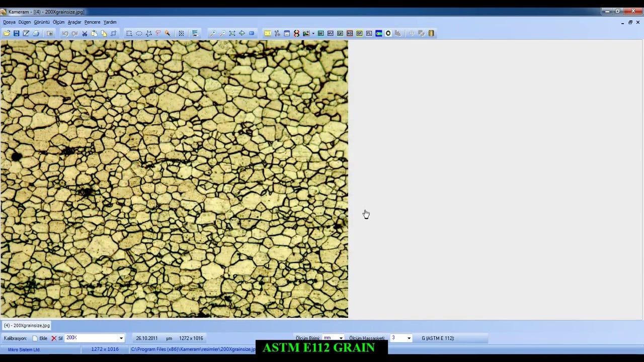The width and height of the screenshot is (644, 362).
Task: Choose the rectangular selection tool
Action: [x=129, y=33]
